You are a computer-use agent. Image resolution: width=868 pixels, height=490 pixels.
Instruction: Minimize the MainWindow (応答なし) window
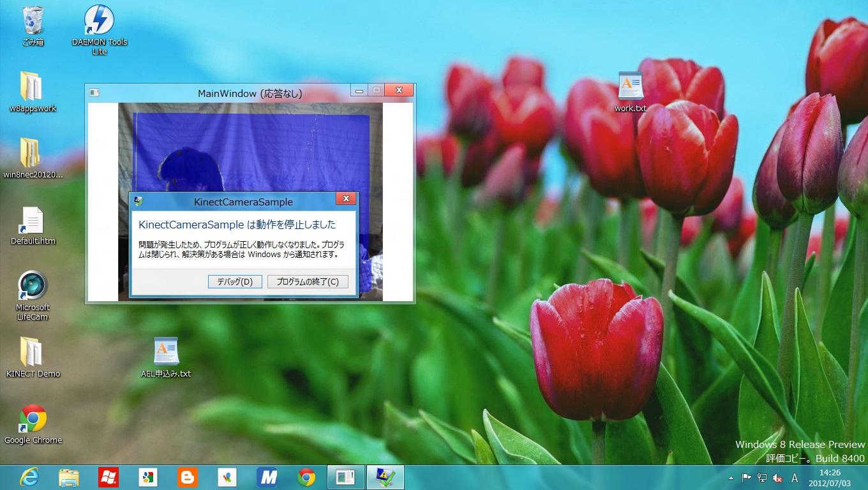(359, 91)
